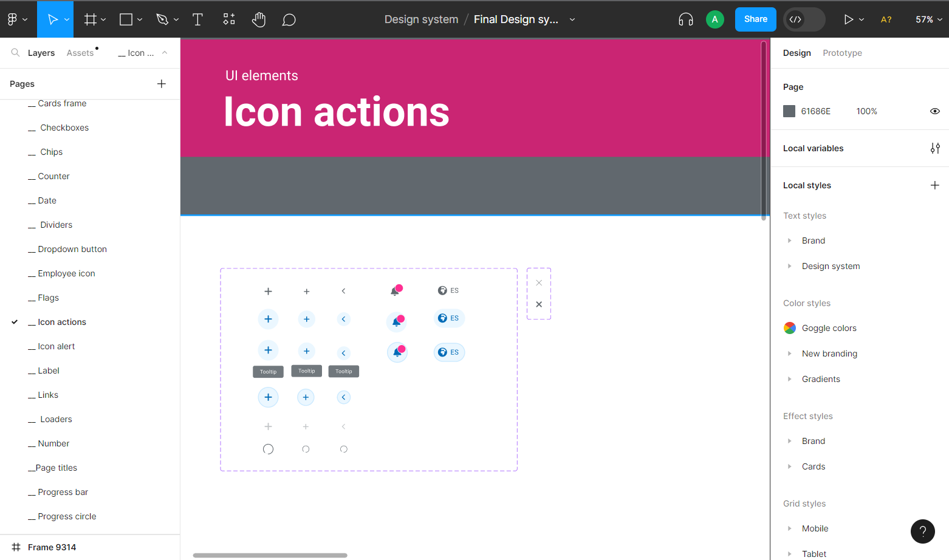Switch to the Prototype tab
The height and width of the screenshot is (560, 949).
pyautogui.click(x=842, y=53)
